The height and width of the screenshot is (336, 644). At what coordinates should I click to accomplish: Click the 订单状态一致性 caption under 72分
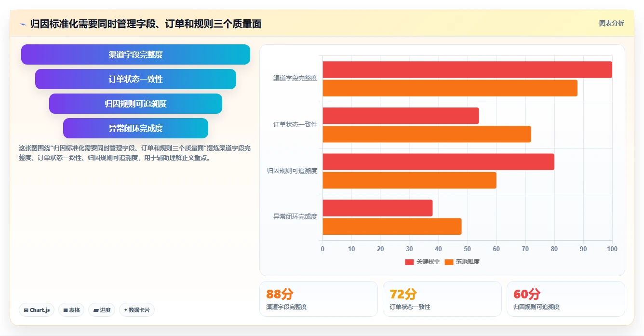pyautogui.click(x=410, y=307)
